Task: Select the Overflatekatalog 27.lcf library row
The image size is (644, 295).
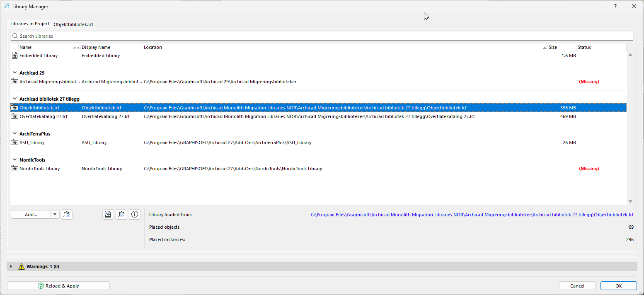Action: tap(290, 116)
